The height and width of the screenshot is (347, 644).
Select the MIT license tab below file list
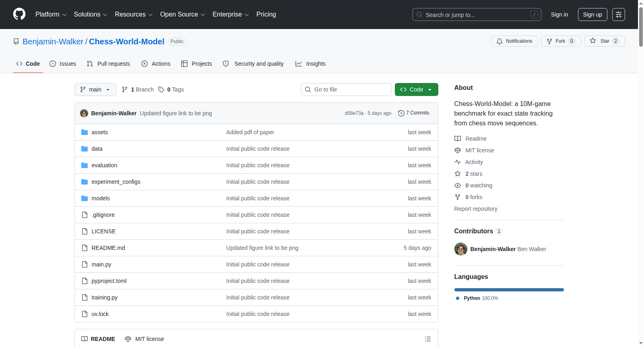tap(144, 339)
